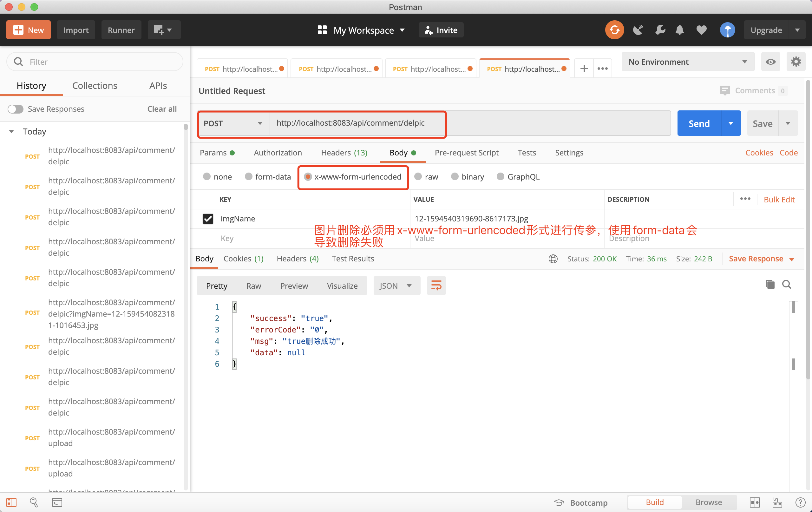Switch to the Collections sidebar tab

(95, 86)
